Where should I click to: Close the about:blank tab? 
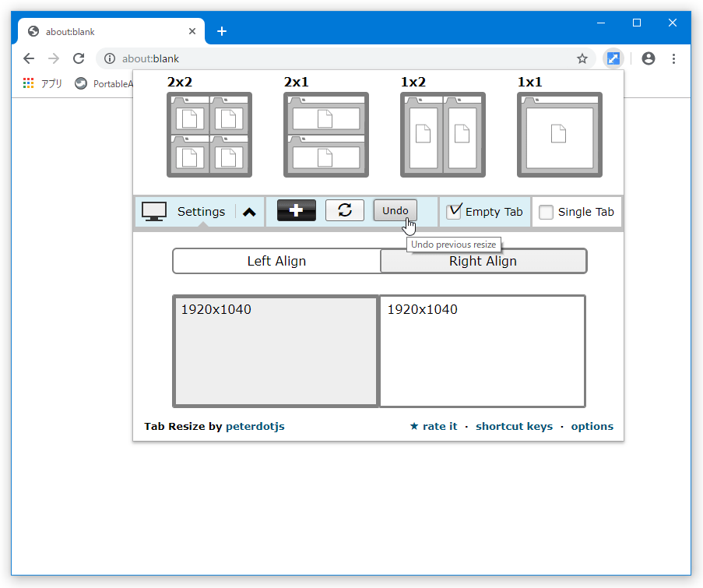(x=192, y=31)
